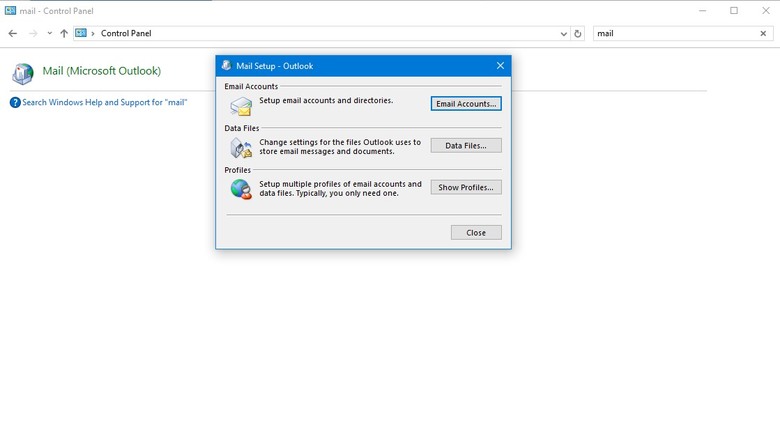Image resolution: width=780 pixels, height=441 pixels.
Task: Open the Data Files button
Action: tap(466, 145)
